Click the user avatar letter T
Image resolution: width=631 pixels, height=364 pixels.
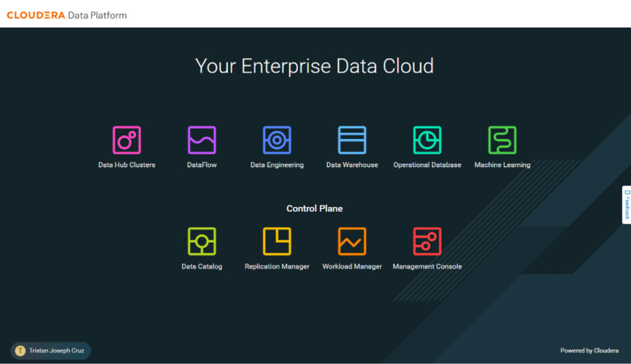(x=20, y=351)
